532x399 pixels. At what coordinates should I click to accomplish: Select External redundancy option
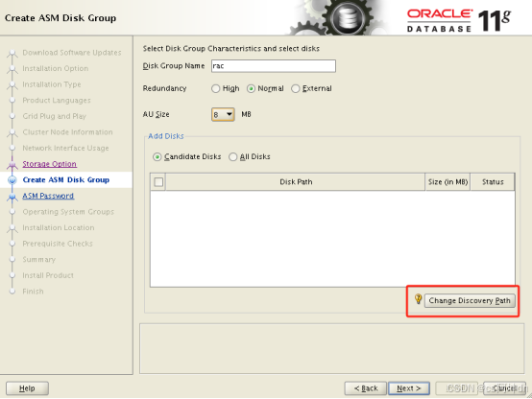pos(296,88)
